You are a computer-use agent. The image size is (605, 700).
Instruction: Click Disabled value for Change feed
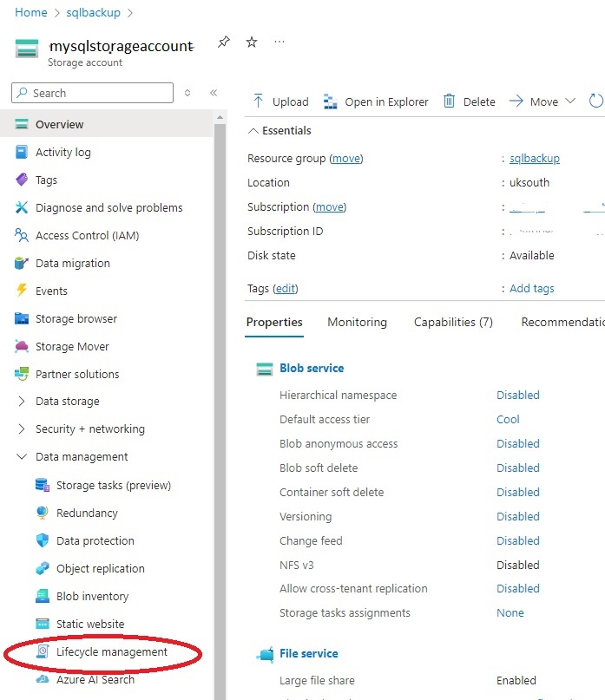(518, 540)
